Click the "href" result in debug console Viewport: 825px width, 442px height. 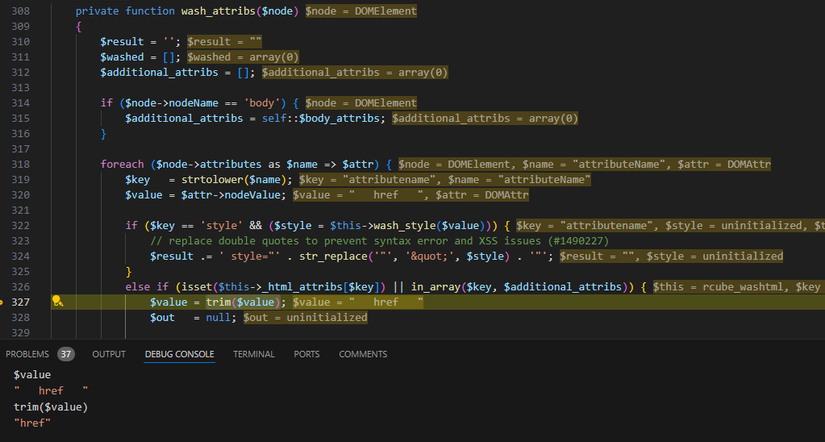pyautogui.click(x=32, y=423)
